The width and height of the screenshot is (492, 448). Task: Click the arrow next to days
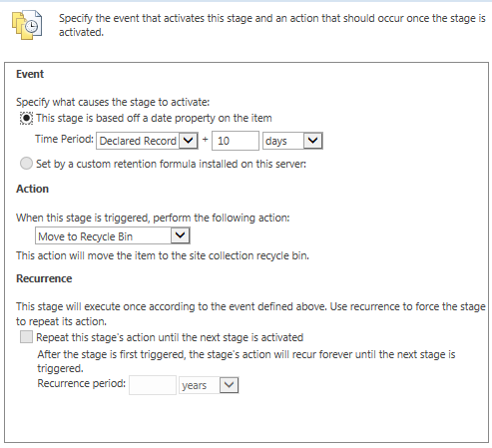(312, 141)
